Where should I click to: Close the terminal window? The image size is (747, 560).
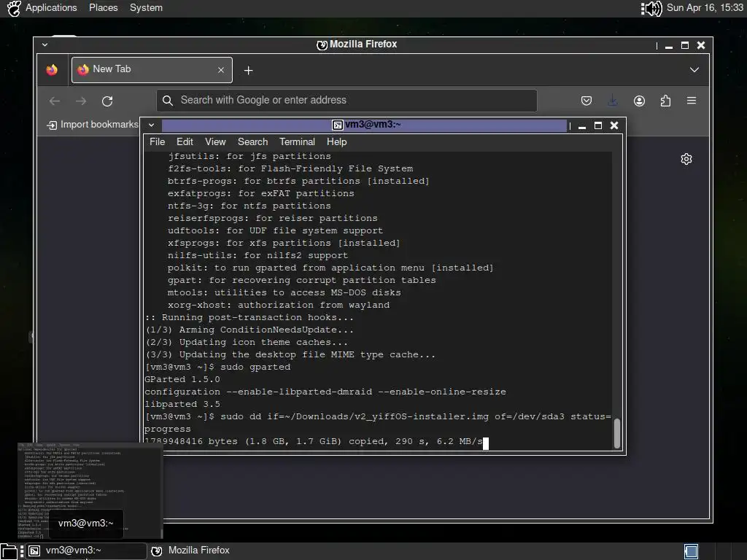point(614,125)
